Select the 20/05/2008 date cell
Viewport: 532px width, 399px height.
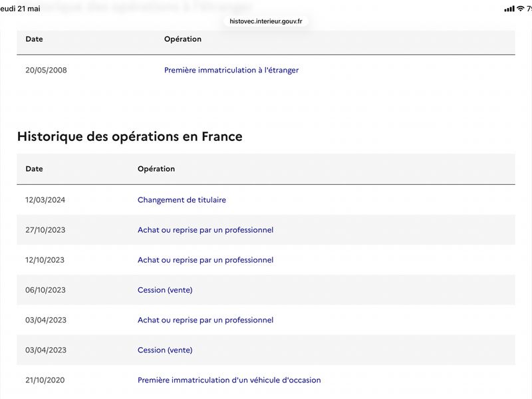(46, 70)
